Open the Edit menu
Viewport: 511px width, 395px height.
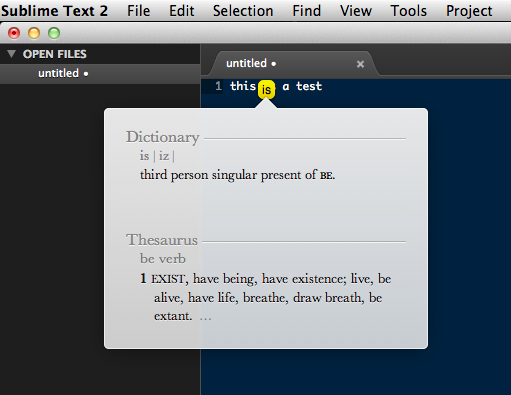(x=181, y=11)
